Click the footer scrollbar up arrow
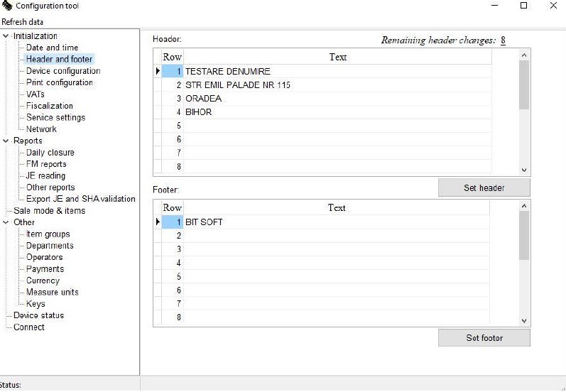 pos(525,206)
